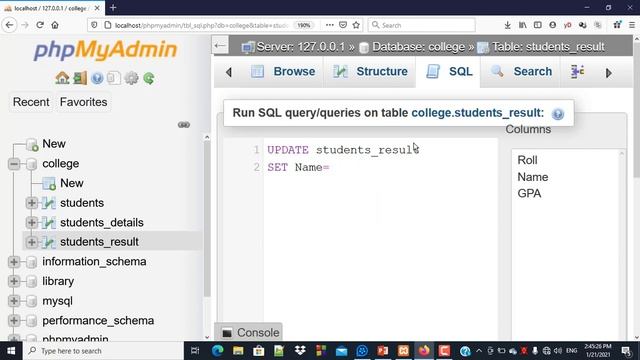Expand the performance_schema database node
Image resolution: width=640 pixels, height=360 pixels.
pyautogui.click(x=14, y=320)
